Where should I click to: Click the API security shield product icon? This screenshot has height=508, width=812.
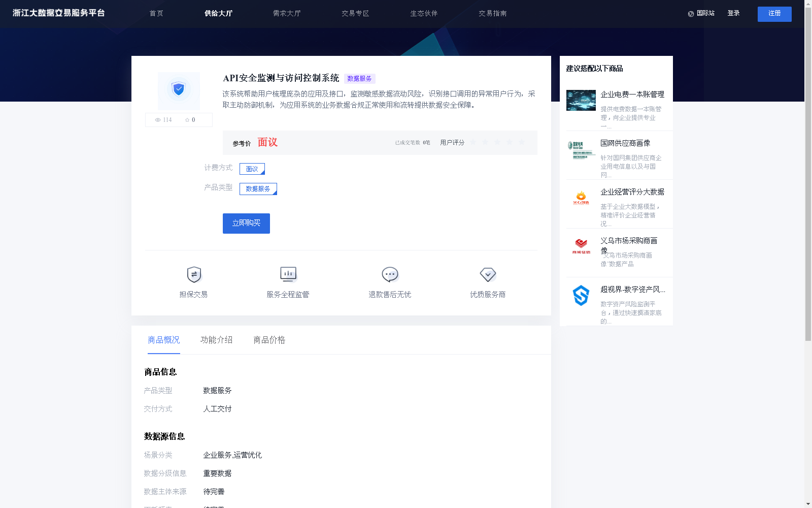pyautogui.click(x=179, y=90)
